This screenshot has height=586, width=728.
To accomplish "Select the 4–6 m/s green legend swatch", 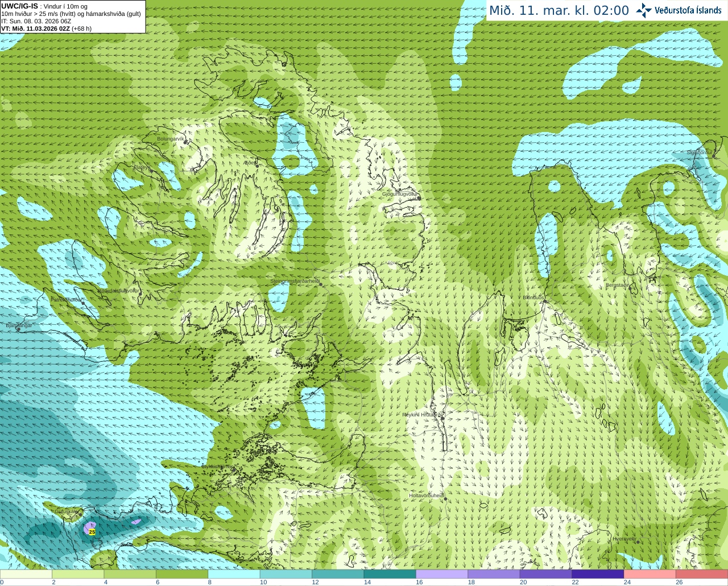I will pyautogui.click(x=130, y=574).
